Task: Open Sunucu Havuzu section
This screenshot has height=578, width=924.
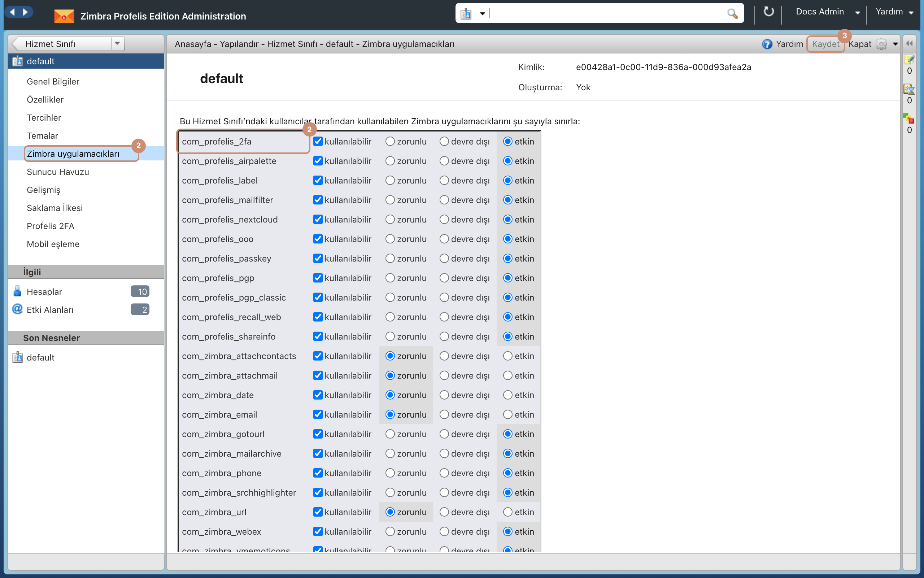Action: (58, 172)
